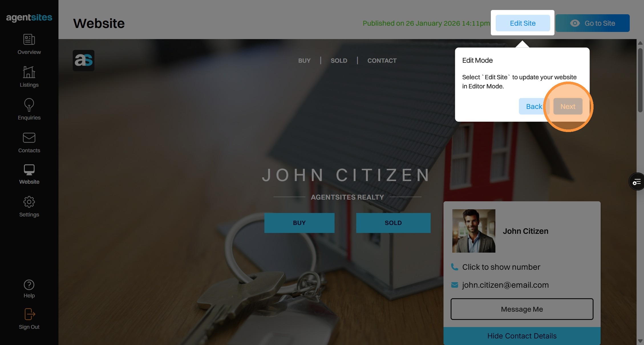644x345 pixels.
Task: Open the Contacts envelope icon
Action: 29,138
